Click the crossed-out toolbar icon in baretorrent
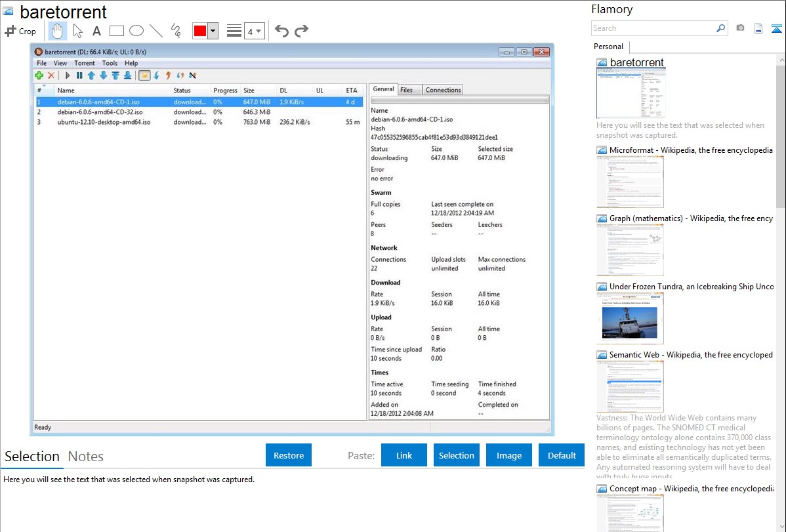The width and height of the screenshot is (786, 532). tap(192, 75)
